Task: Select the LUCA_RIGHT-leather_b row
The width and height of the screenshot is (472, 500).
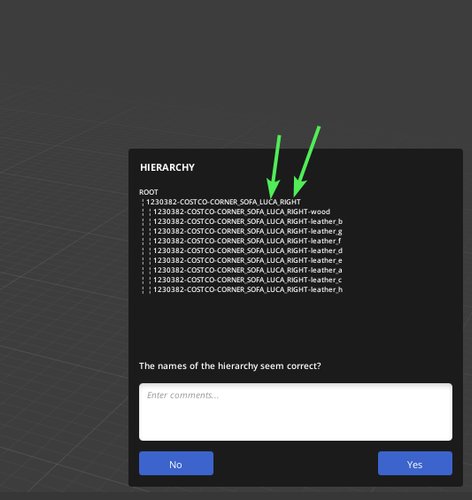Action: point(248,221)
